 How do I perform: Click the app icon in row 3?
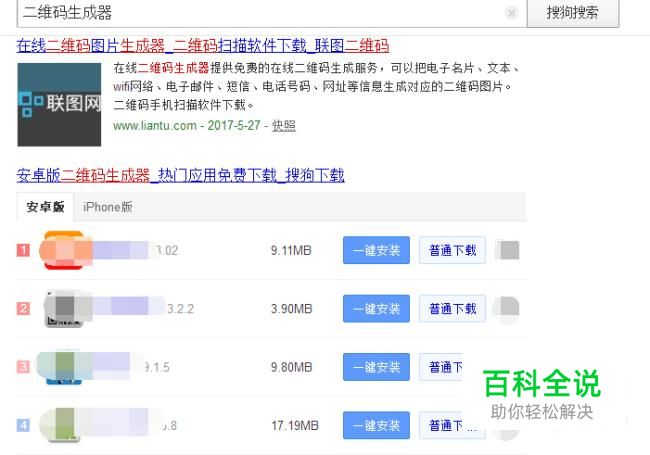coord(63,368)
